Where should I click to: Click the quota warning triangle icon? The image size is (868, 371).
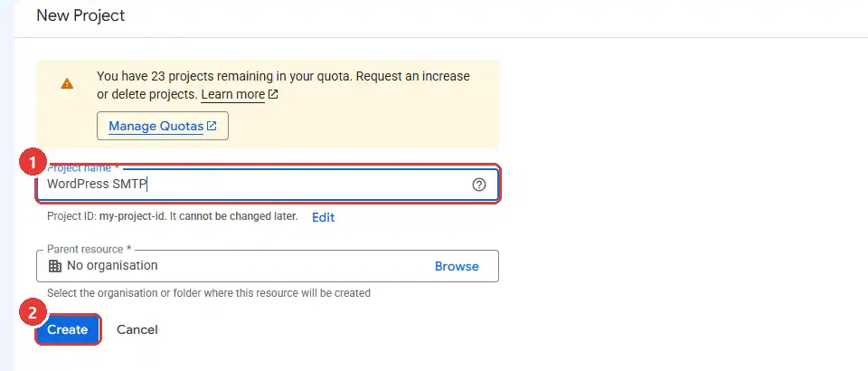(x=67, y=83)
